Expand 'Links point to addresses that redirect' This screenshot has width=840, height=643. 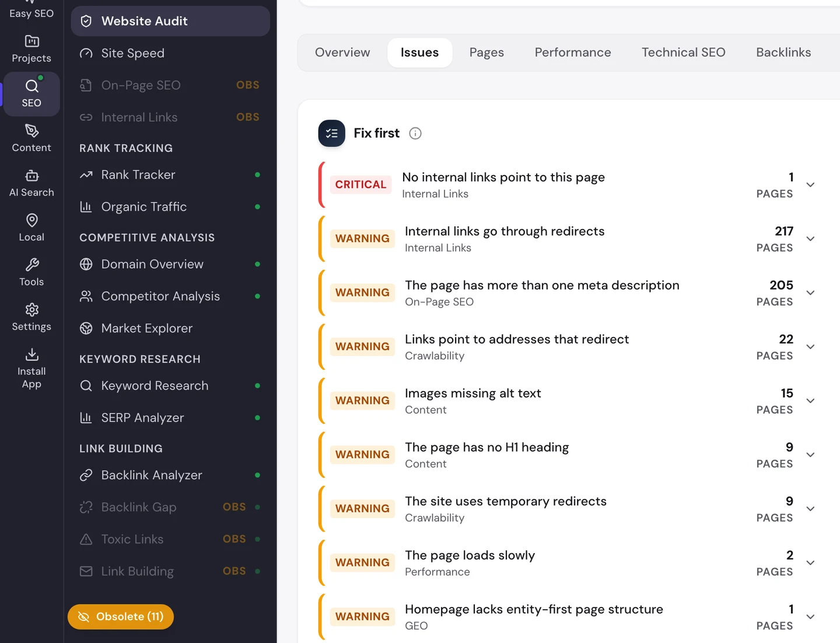pyautogui.click(x=810, y=347)
